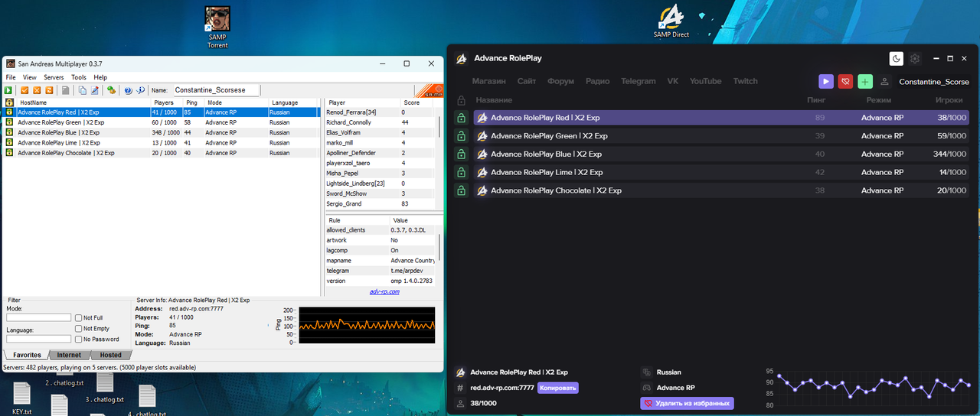980x416 pixels.
Task: Click the Сайт link in launcher
Action: tap(526, 81)
